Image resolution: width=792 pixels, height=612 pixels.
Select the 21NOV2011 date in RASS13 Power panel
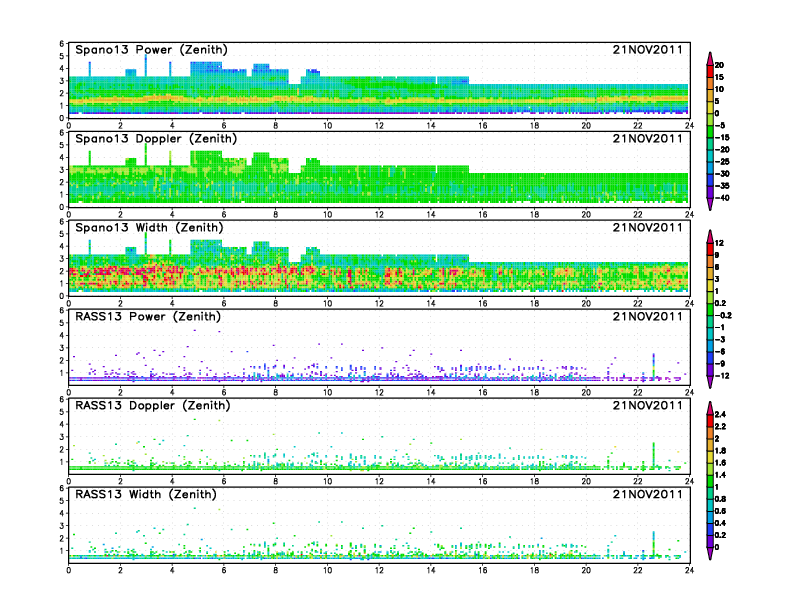tap(648, 316)
